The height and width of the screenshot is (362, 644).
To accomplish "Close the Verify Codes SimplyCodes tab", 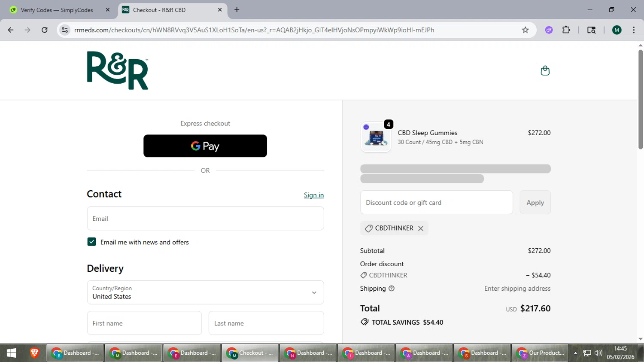I will [108, 10].
